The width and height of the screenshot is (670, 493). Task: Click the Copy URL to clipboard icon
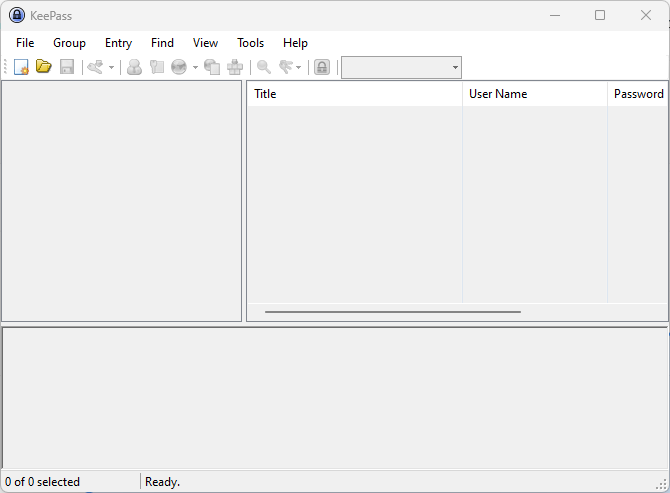coord(212,67)
